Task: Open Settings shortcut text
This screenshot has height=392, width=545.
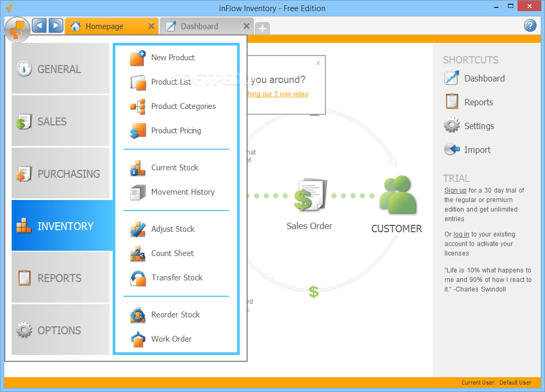Action: tap(479, 126)
